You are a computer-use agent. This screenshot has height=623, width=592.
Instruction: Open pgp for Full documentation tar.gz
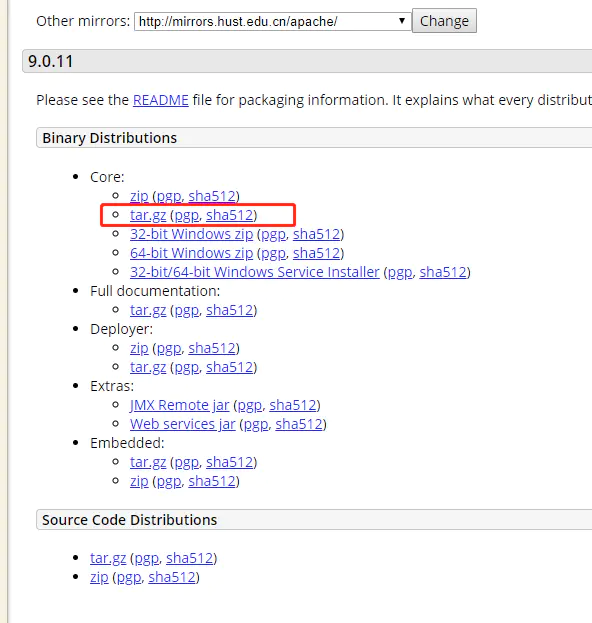pos(186,310)
